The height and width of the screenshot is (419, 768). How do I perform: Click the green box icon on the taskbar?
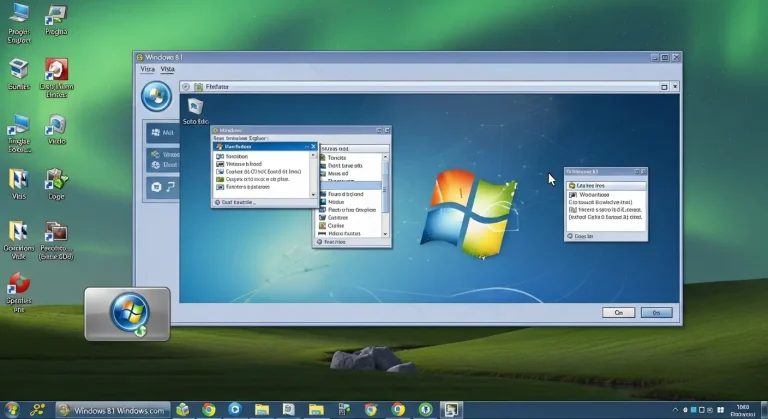(183, 409)
